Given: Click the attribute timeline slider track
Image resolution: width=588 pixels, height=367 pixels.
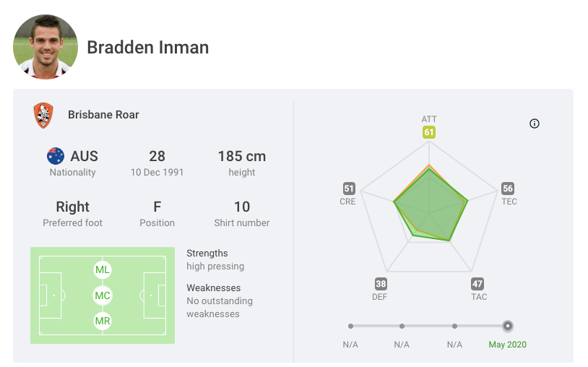Looking at the screenshot, I should pos(428,326).
